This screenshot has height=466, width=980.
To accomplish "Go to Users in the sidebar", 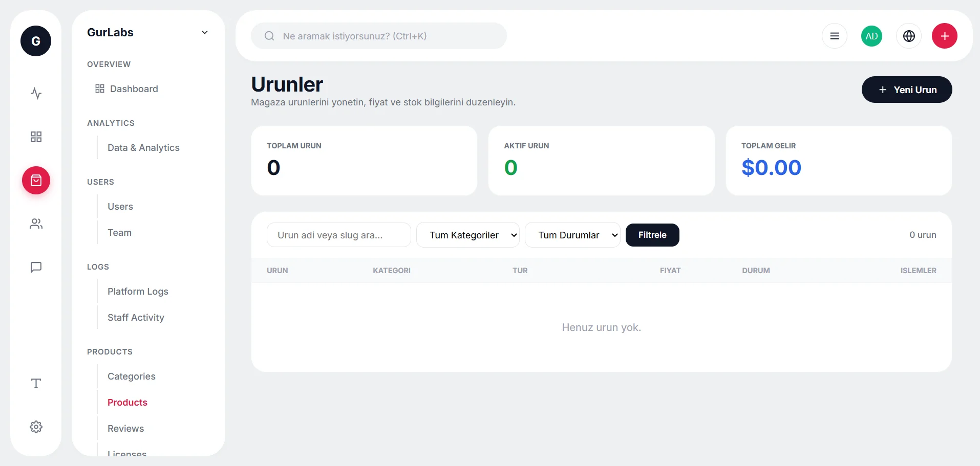I will click(120, 206).
